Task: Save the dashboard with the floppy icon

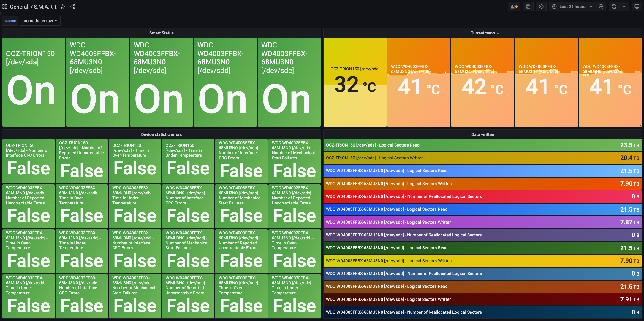Action: coord(528,7)
